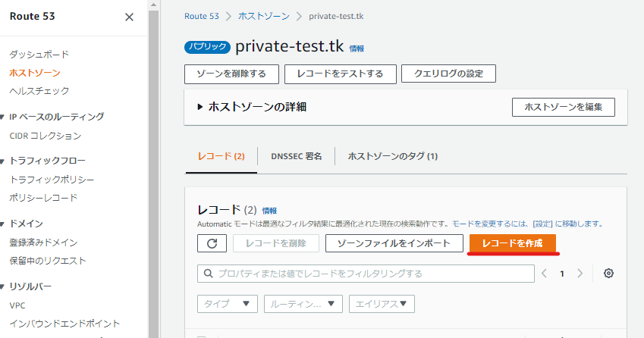Viewport: 644px width, 338px height.
Task: Open the ルーティン... filter dropdown
Action: click(303, 304)
